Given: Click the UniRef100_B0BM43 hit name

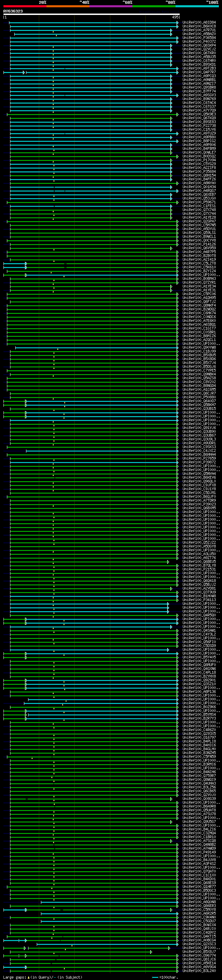Looking at the screenshot, I should [199, 279].
